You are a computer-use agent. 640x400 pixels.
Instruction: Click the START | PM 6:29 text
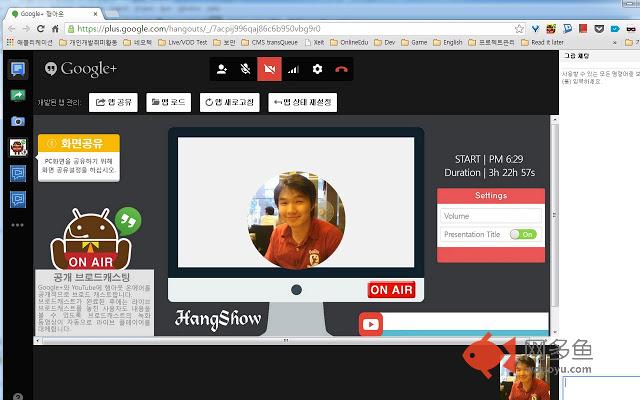click(489, 159)
